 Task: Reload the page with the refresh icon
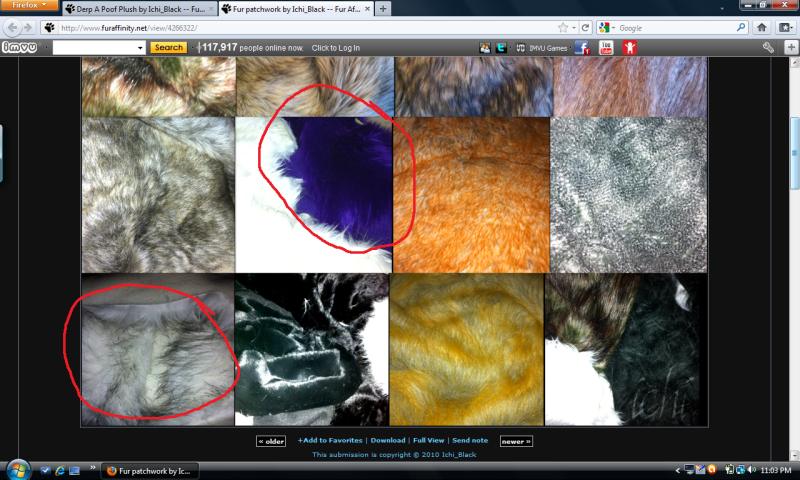586,27
